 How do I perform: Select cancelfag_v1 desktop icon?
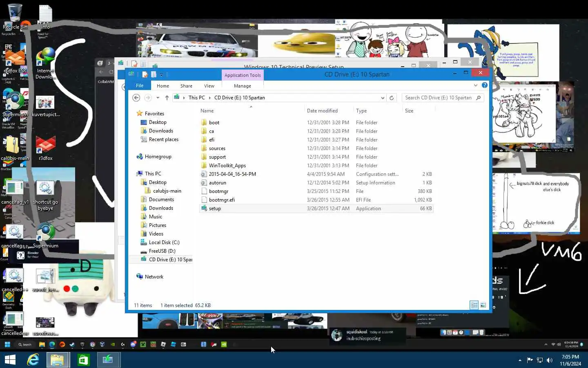pyautogui.click(x=15, y=193)
